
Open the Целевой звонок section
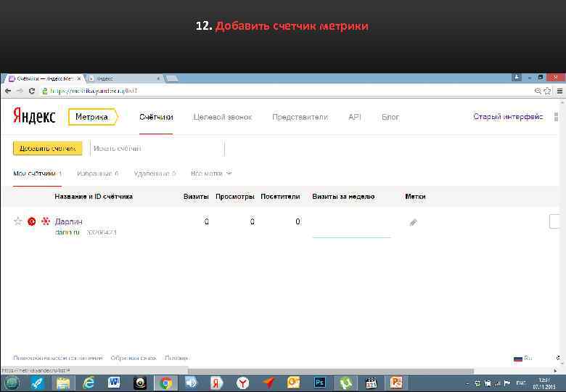click(222, 117)
